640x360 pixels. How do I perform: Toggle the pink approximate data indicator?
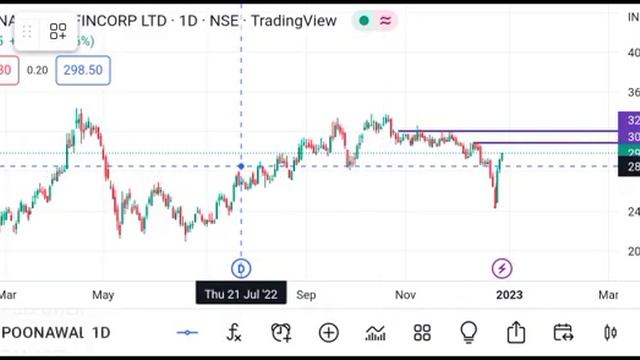point(385,20)
